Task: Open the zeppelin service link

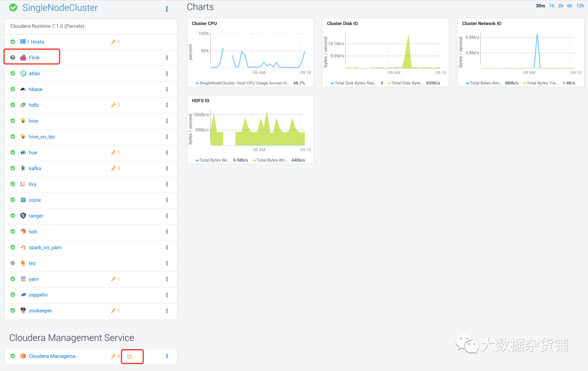Action: [x=38, y=295]
